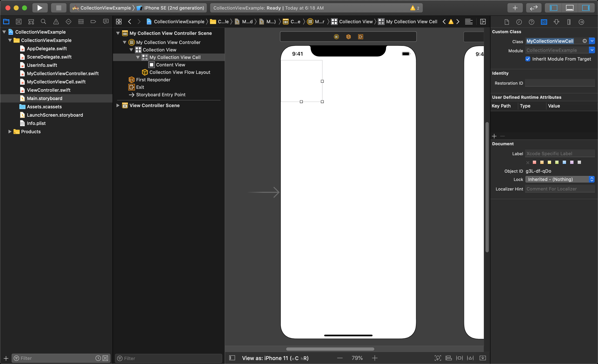The width and height of the screenshot is (598, 364).
Task: Open the Class dropdown for Custom Class
Action: [593, 41]
